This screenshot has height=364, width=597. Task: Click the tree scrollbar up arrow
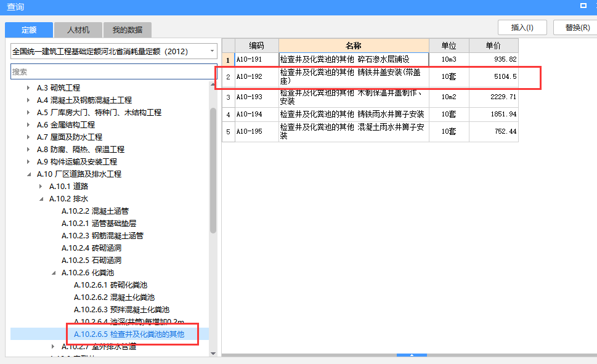pos(213,84)
